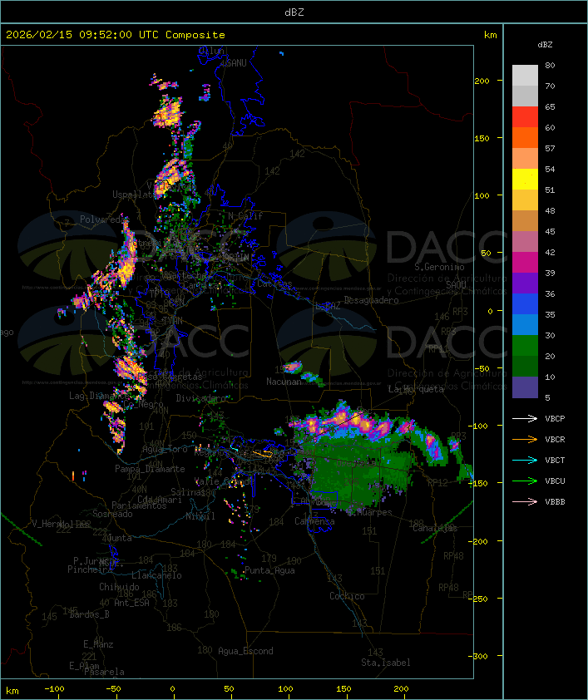The image size is (588, 700).
Task: Click the N_Calif map label
Action: pos(245,215)
